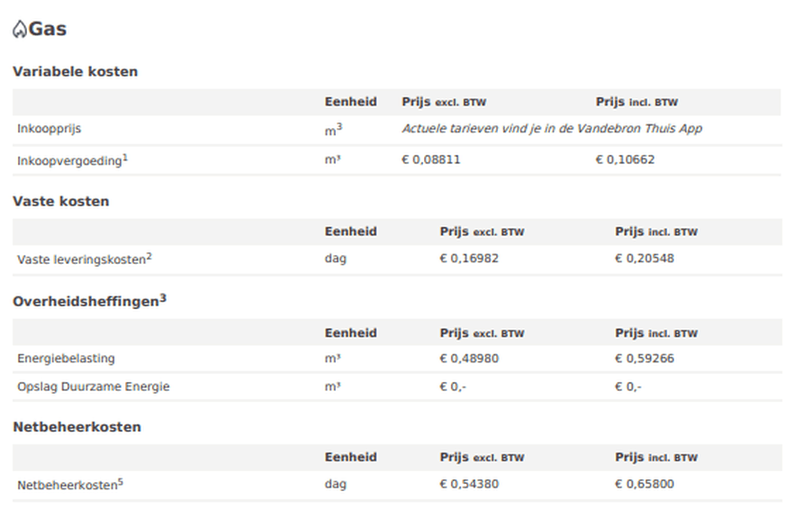812x519 pixels.
Task: Click the Netbeheerkosten footnote 5 row label
Action: point(69,485)
